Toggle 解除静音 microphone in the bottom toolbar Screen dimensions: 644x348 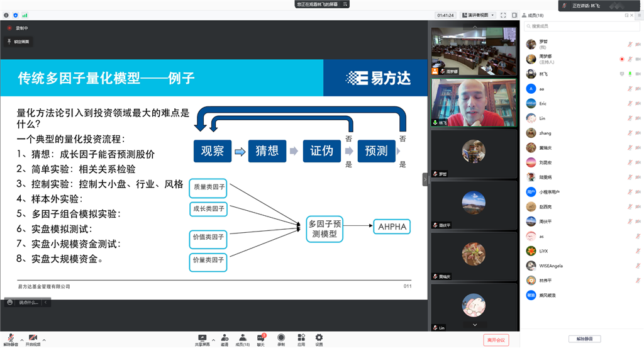11,339
